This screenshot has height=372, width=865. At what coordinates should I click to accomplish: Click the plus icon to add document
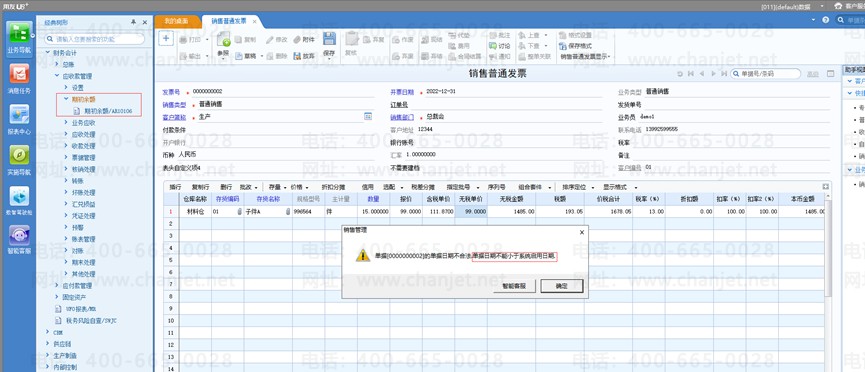click(x=167, y=38)
